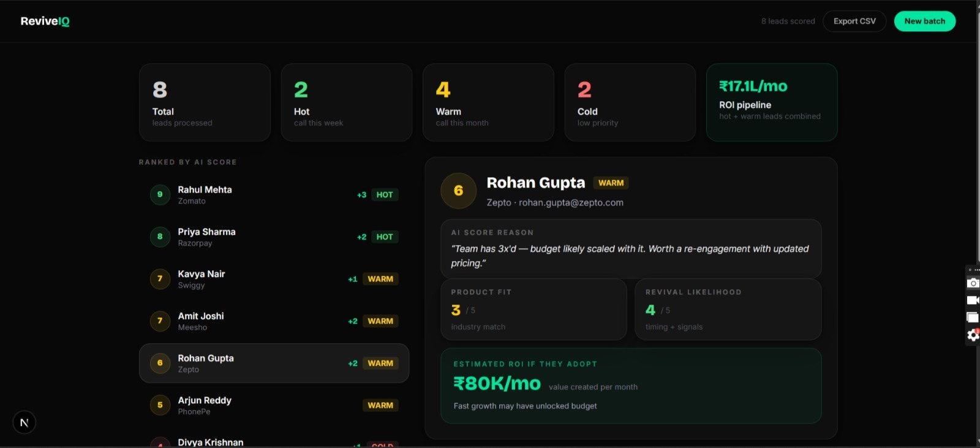Click the camera screenshot icon
980x448 pixels.
(973, 283)
